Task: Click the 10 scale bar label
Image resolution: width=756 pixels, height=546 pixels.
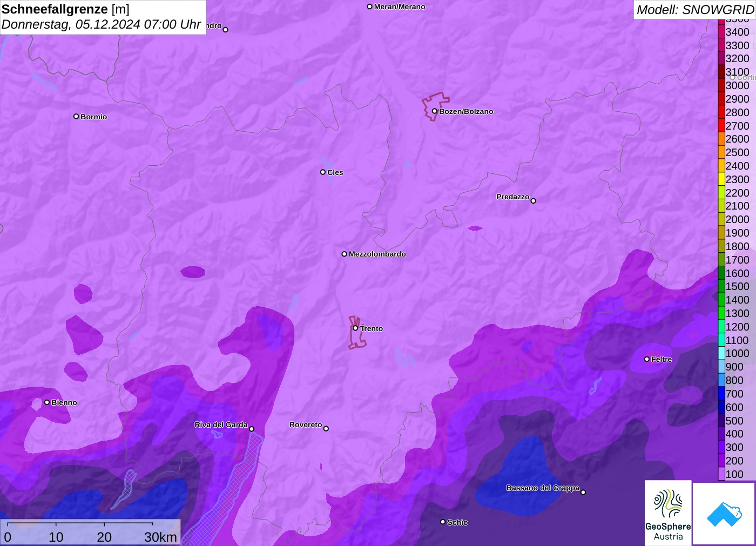Action: coord(56,537)
